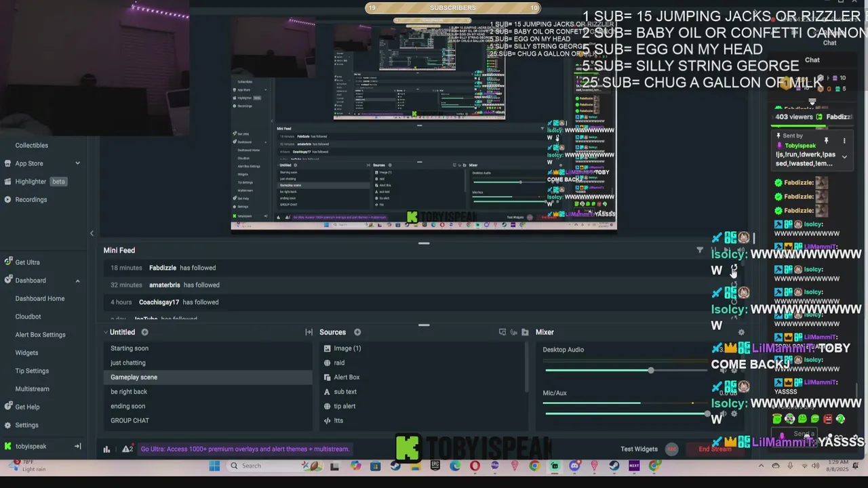Image resolution: width=868 pixels, height=488 pixels.
Task: Open the performance stats bar icon
Action: click(x=106, y=449)
